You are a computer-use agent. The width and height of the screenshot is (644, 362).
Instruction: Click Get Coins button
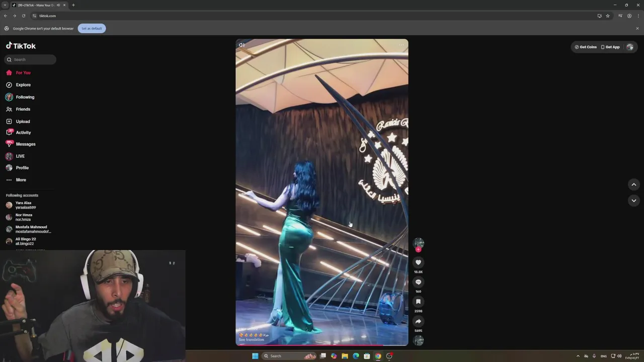pyautogui.click(x=586, y=47)
